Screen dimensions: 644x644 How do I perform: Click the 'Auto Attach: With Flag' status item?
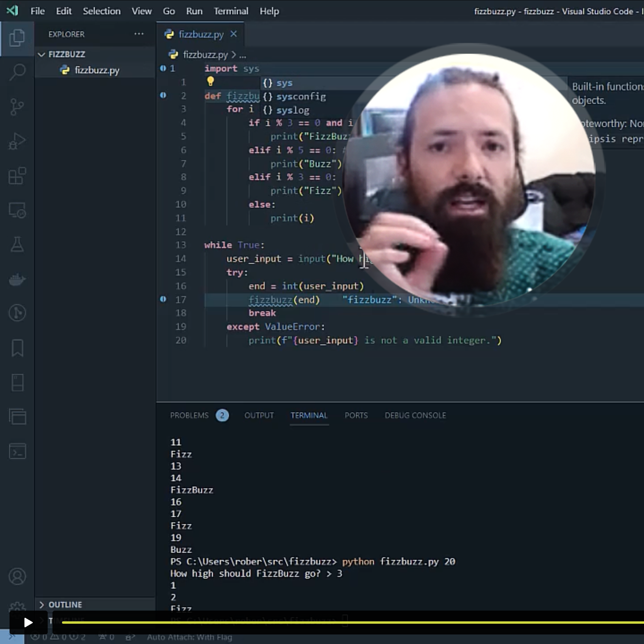[189, 637]
